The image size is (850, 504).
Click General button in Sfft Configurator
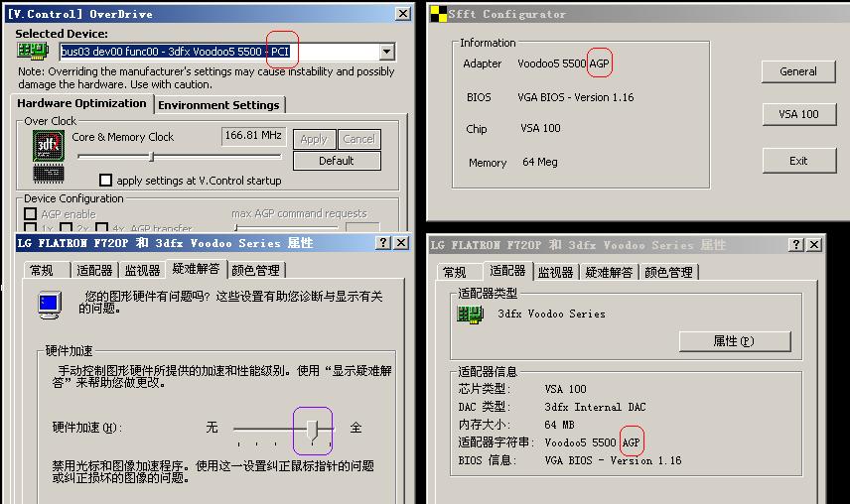pyautogui.click(x=798, y=71)
